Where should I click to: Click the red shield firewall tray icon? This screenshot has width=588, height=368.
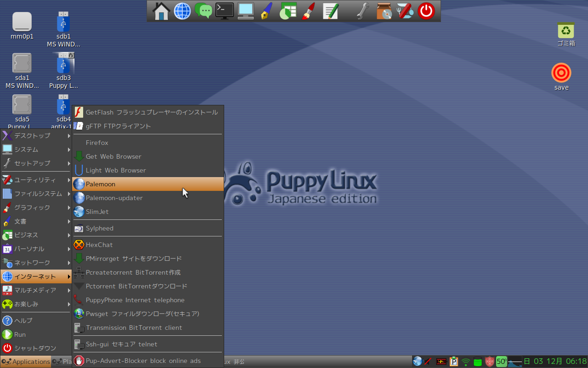(x=490, y=362)
